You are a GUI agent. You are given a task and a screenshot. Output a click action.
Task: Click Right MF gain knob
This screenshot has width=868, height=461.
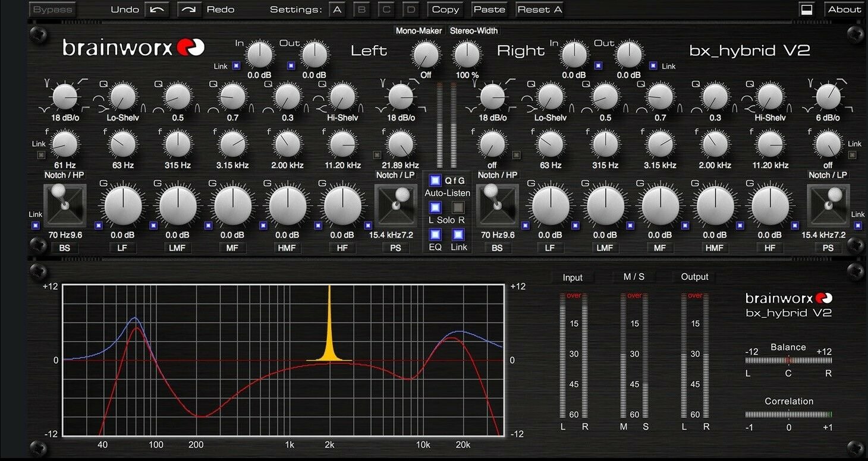[660, 206]
